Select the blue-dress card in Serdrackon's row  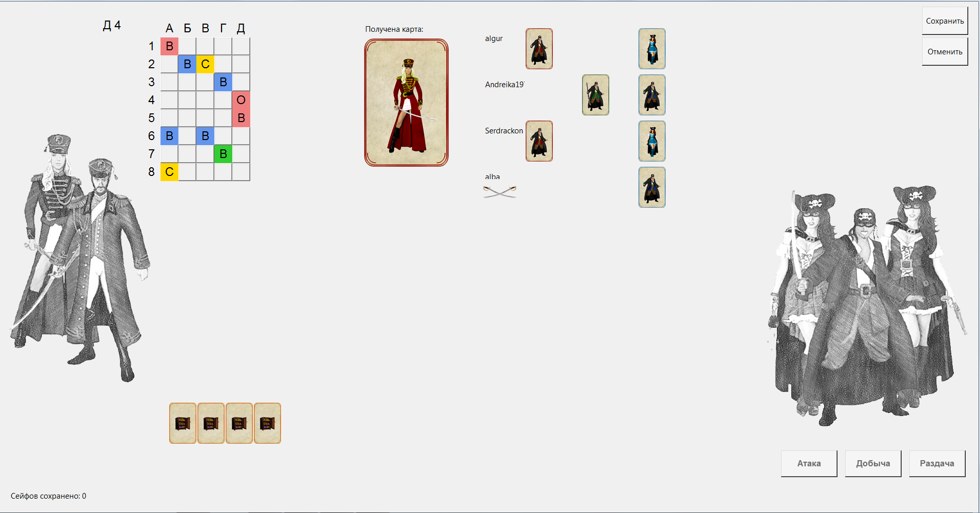pos(652,141)
